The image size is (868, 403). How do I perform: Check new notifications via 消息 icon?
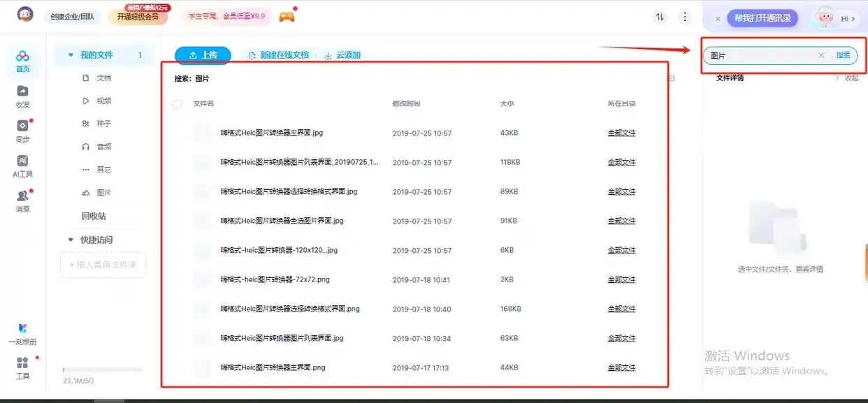click(x=22, y=200)
